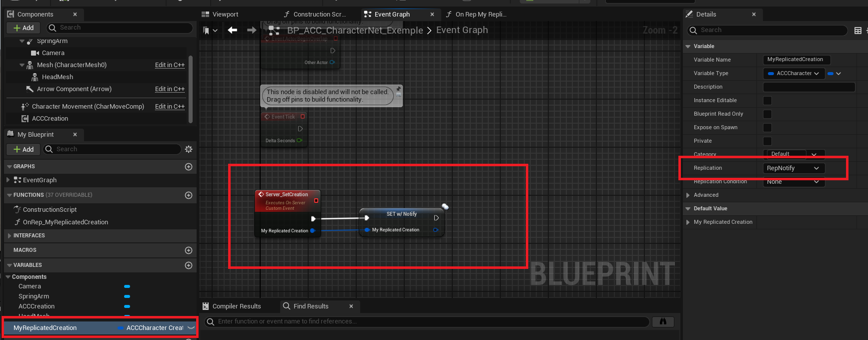The height and width of the screenshot is (340, 868).
Task: Click the Delta Seconds output pin
Action: [299, 140]
